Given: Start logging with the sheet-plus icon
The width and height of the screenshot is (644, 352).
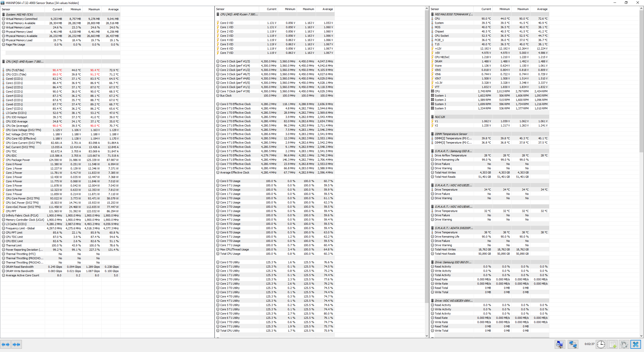Looking at the screenshot, I should coord(613,344).
